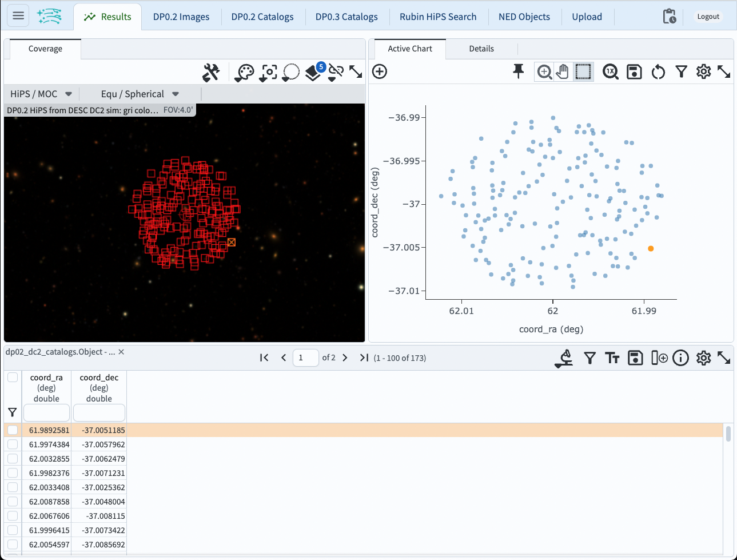Check the row with coord_ra 61.9892581
Viewport: 737px width, 560px height.
[x=13, y=430]
